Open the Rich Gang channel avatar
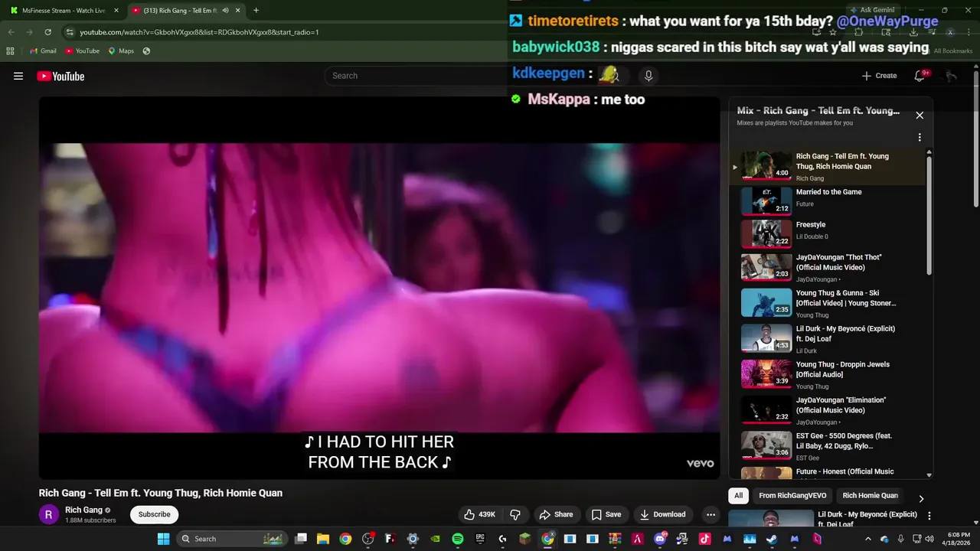 [x=48, y=514]
